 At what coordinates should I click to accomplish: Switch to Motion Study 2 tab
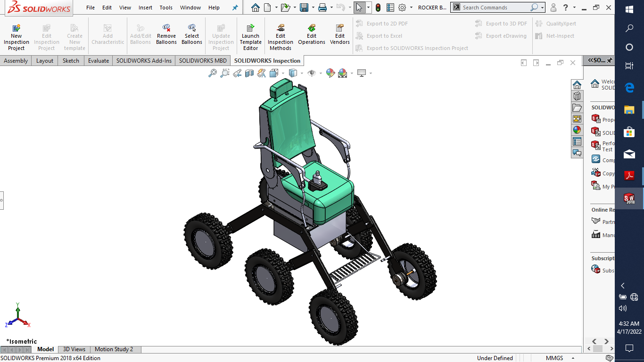tap(114, 349)
